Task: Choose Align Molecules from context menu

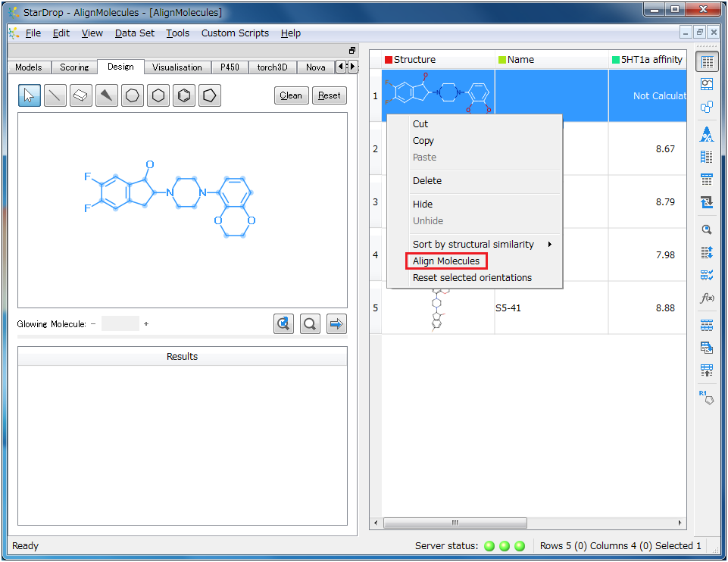Action: 446,261
